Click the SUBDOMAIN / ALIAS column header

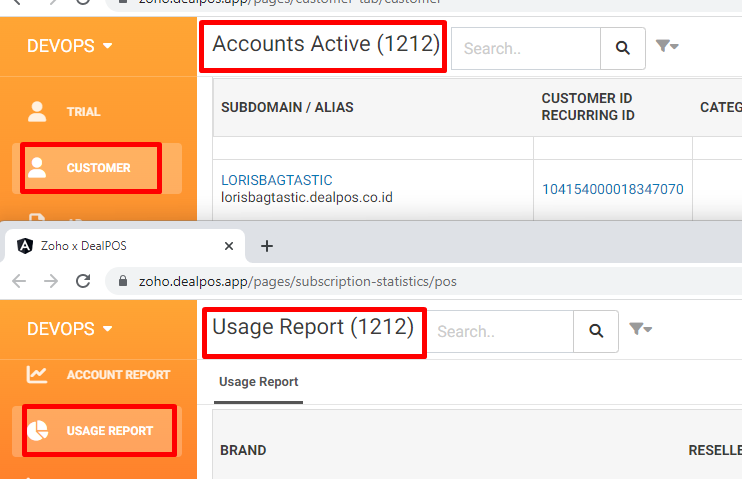tap(287, 107)
